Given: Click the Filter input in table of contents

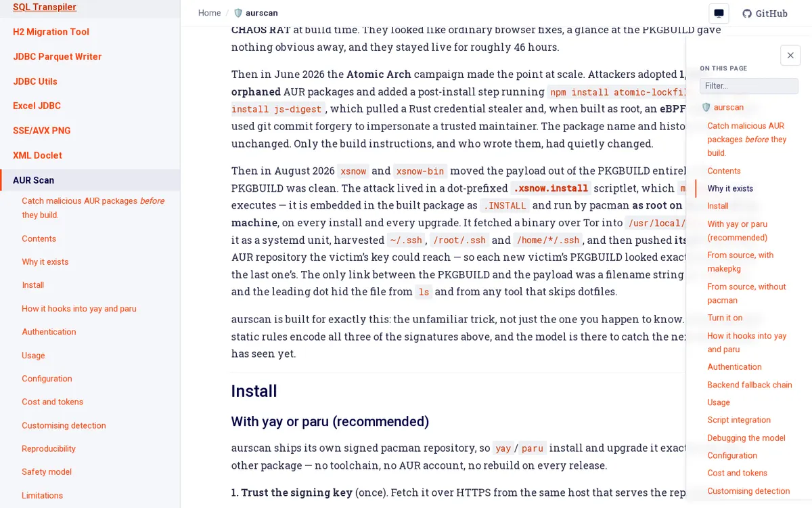Looking at the screenshot, I should [748, 86].
